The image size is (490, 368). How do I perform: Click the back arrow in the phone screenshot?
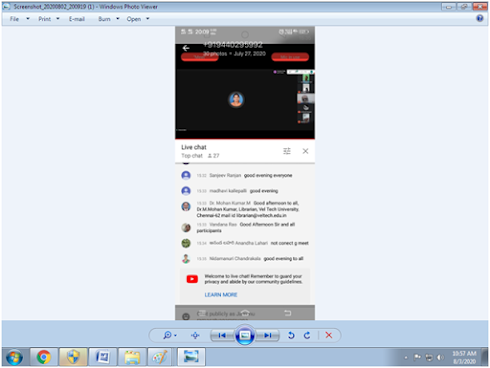point(186,48)
